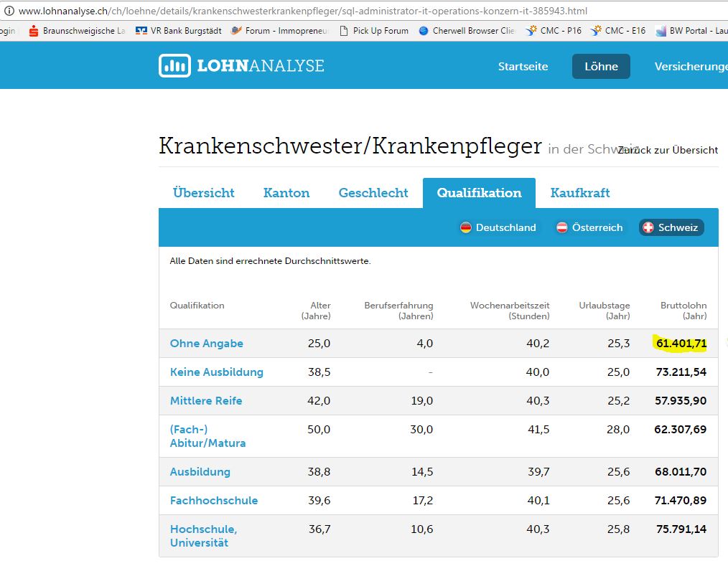
Task: Open the Hochschule, Universität link
Action: 203,536
